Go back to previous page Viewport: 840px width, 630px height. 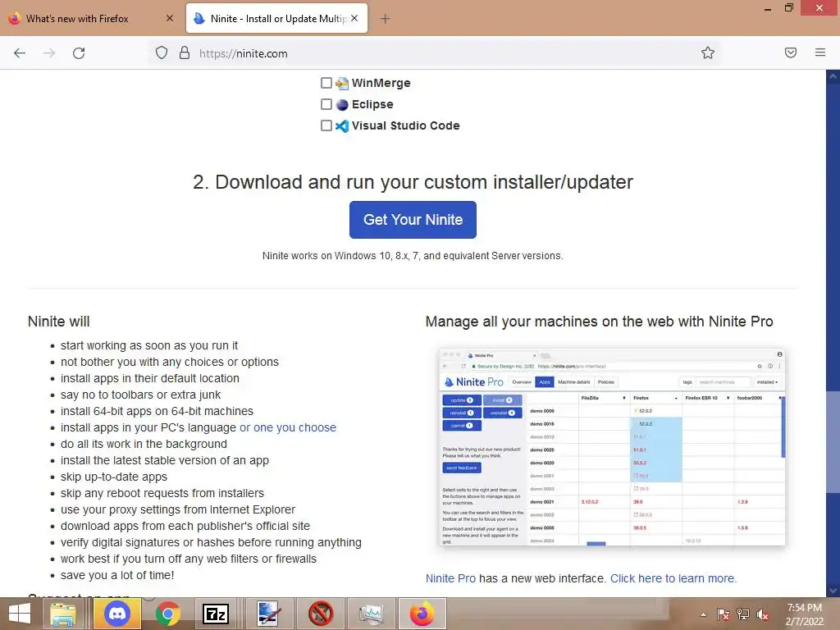(20, 53)
